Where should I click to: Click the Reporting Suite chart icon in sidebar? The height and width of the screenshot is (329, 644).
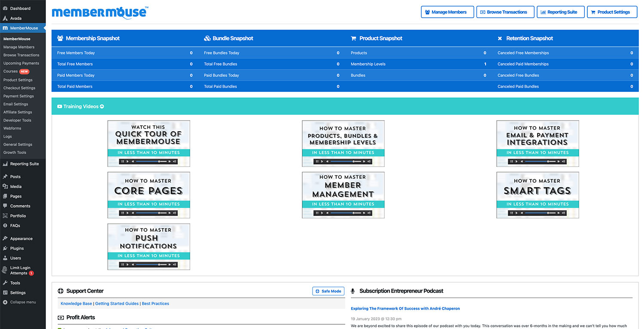point(5,164)
